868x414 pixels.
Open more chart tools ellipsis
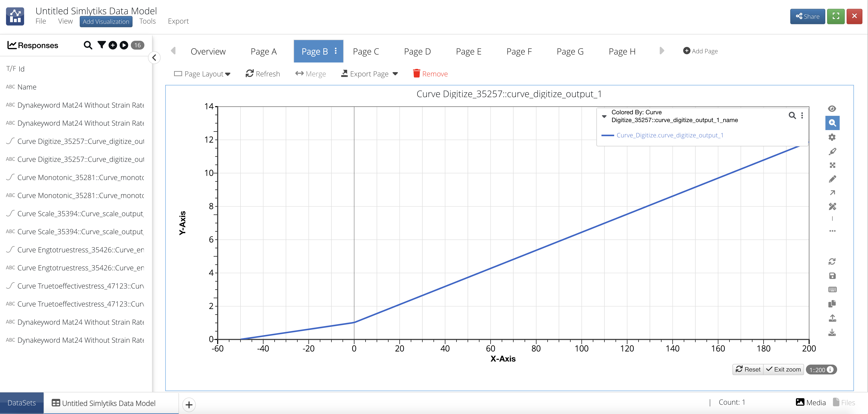pos(832,231)
